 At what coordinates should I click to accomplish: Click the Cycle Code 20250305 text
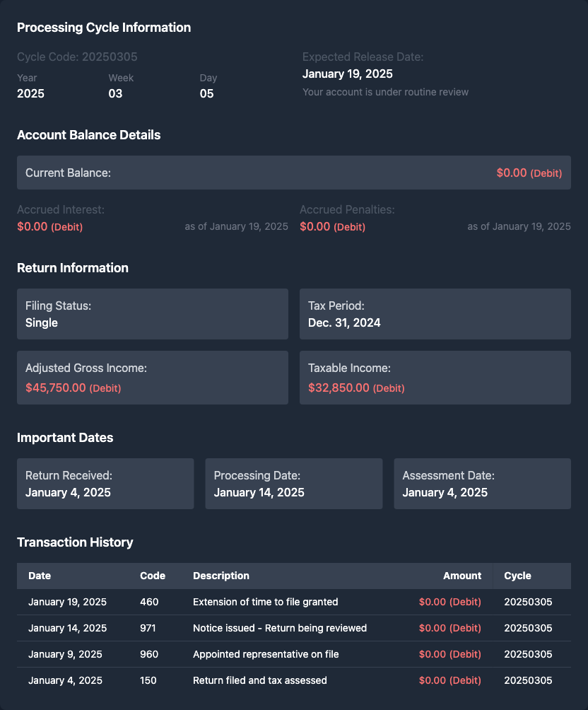(77, 57)
